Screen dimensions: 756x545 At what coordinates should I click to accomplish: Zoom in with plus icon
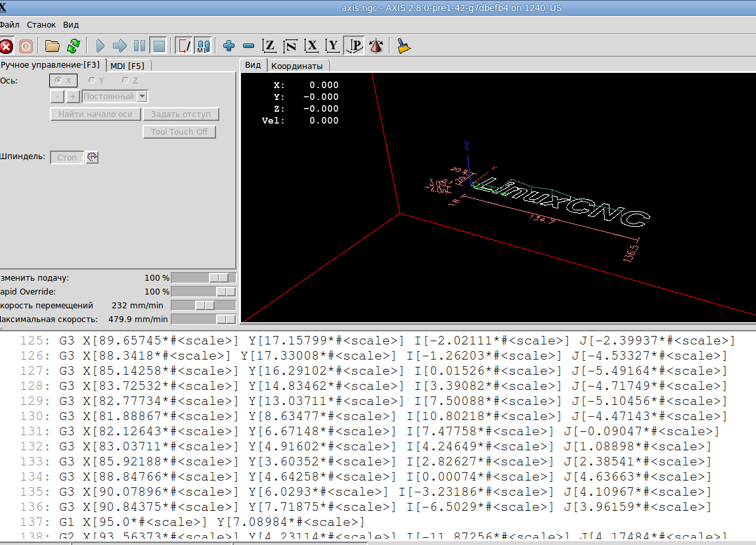[229, 46]
